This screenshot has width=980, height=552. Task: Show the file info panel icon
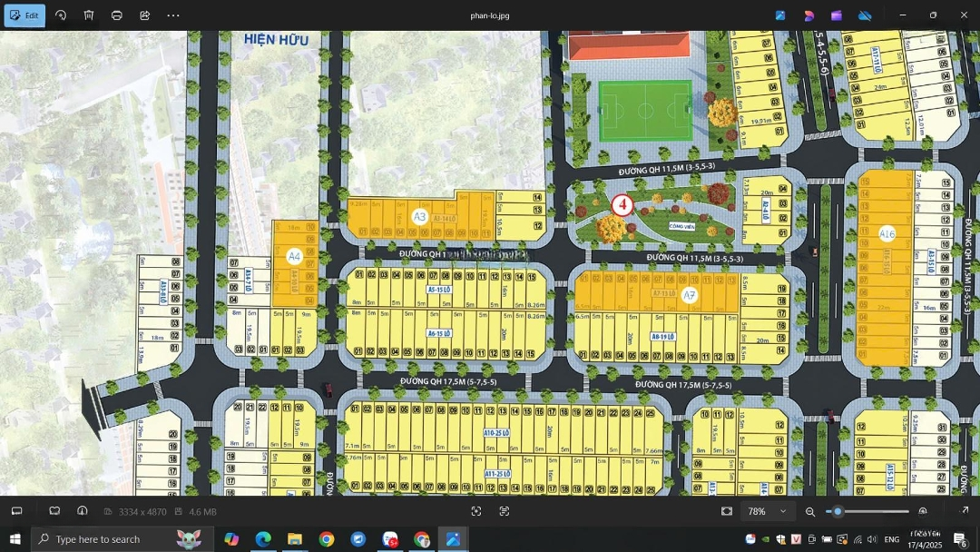click(83, 511)
